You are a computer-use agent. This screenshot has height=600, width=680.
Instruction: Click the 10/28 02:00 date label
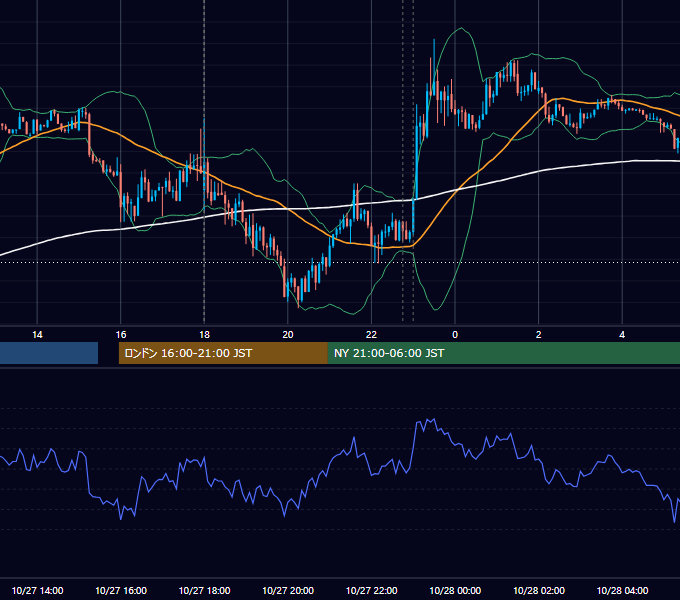point(539,590)
